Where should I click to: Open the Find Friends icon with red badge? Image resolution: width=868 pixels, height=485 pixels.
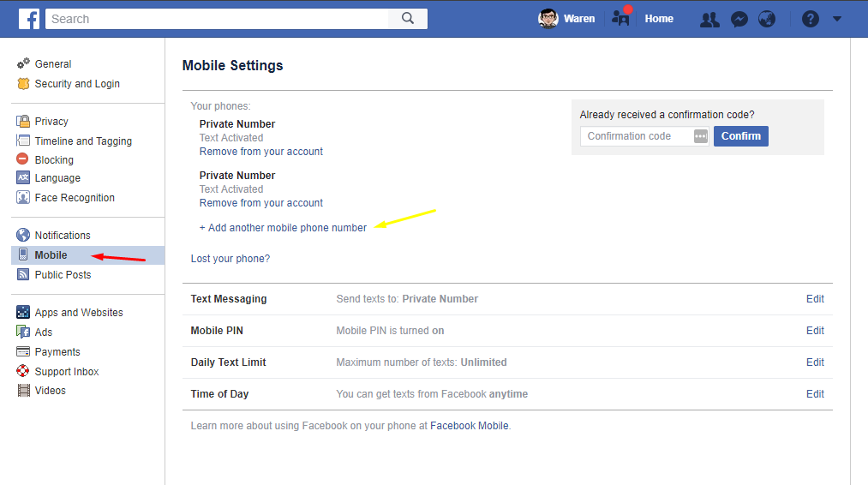point(621,16)
